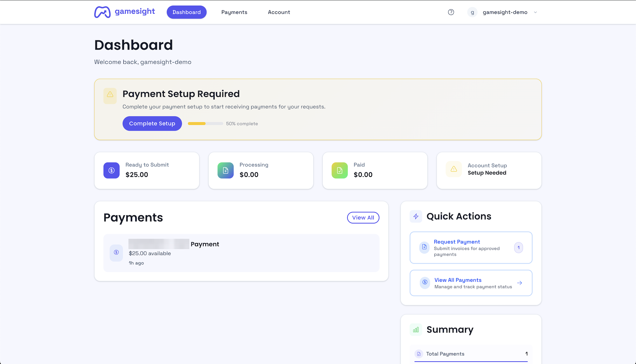Click the Account Setup warning icon

click(454, 169)
